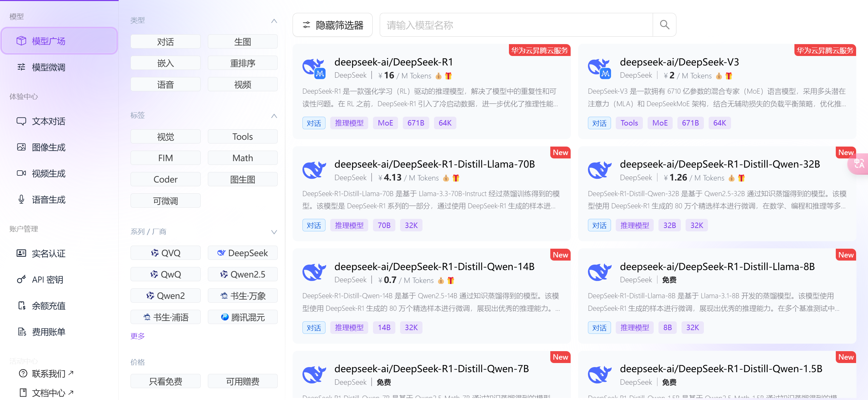Open 模型广场 in the sidebar
The height and width of the screenshot is (400, 868).
coord(59,41)
